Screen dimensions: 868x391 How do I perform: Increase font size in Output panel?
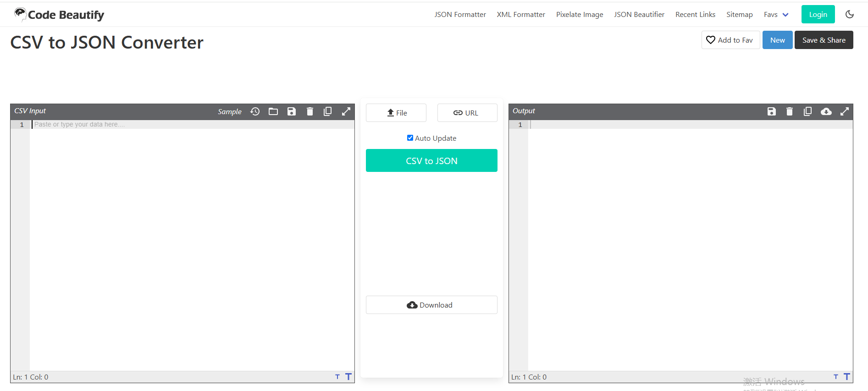pyautogui.click(x=847, y=376)
